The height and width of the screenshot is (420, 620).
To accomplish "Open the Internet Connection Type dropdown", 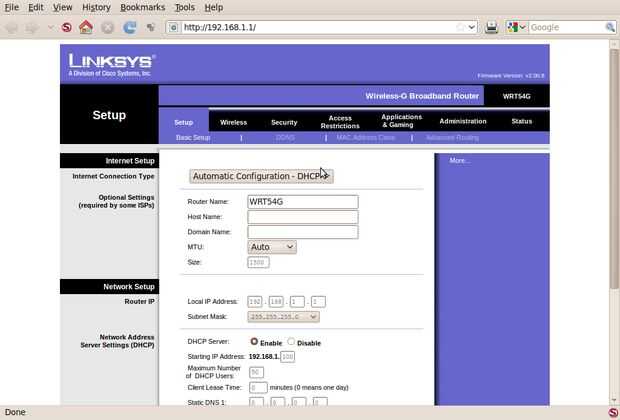I will point(261,176).
